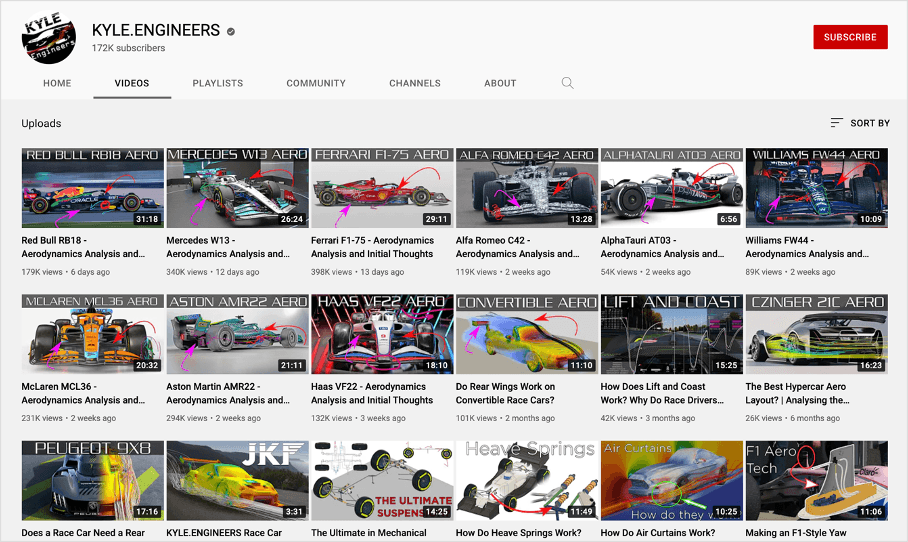Viewport: 908px width, 542px height.
Task: Click 'Does a Race Car Need a Rear' title
Action: (x=83, y=533)
